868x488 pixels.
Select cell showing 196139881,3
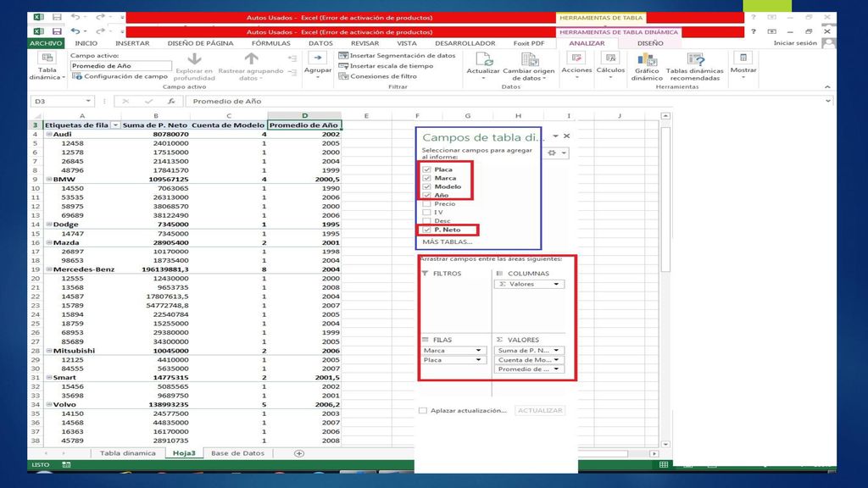pos(156,269)
